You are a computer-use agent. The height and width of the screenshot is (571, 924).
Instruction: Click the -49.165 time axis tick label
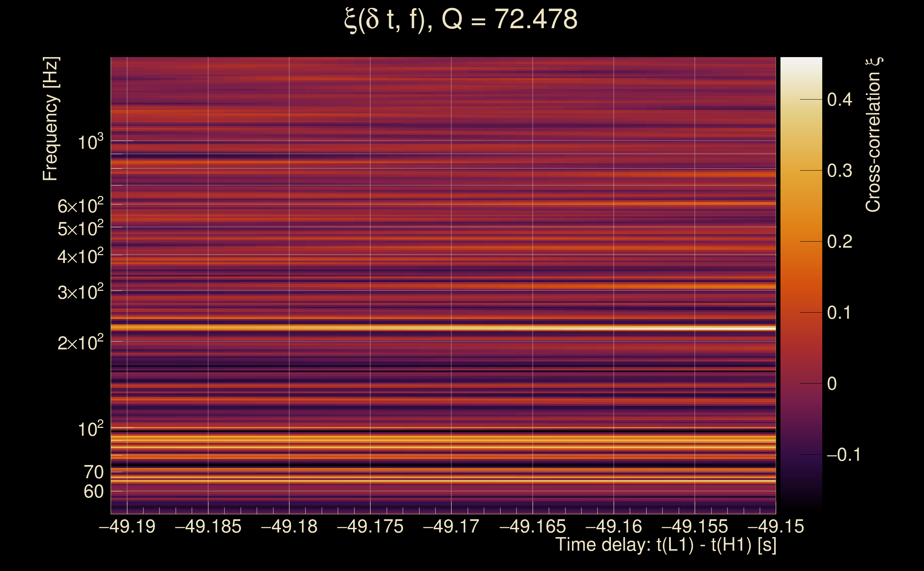pos(532,526)
